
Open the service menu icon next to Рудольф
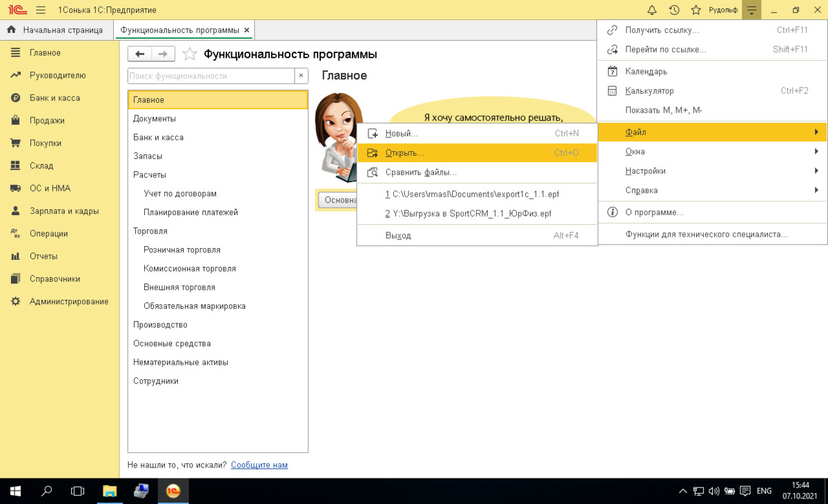(x=751, y=10)
